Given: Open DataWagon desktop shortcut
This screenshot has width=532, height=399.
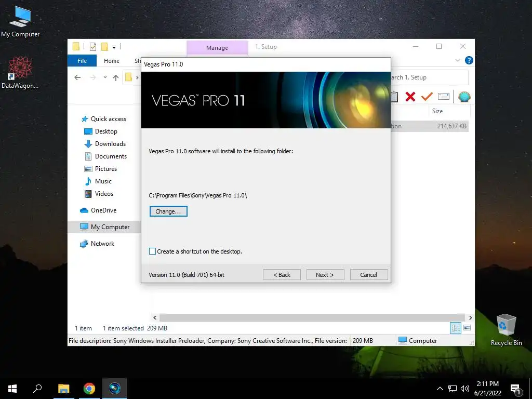Looking at the screenshot, I should tap(20, 73).
